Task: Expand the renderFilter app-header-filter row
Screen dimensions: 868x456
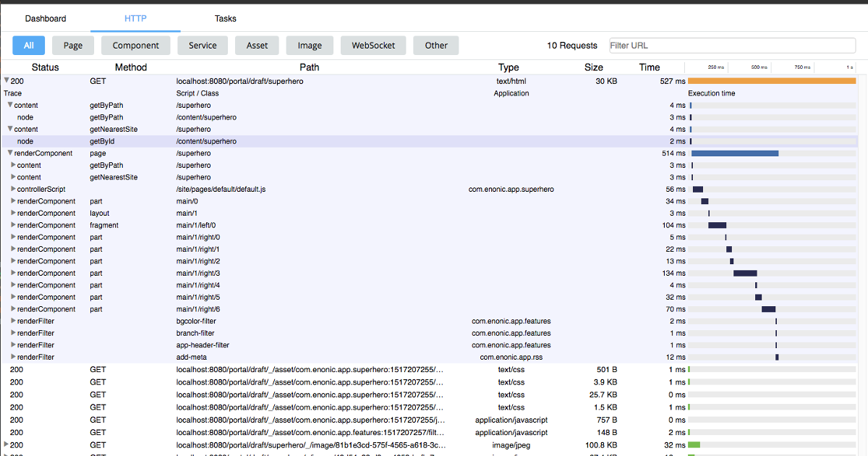Action: click(13, 345)
